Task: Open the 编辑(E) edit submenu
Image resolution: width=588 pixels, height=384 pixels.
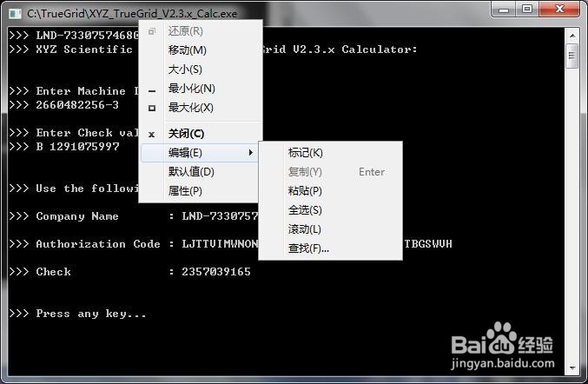Action: [x=200, y=153]
